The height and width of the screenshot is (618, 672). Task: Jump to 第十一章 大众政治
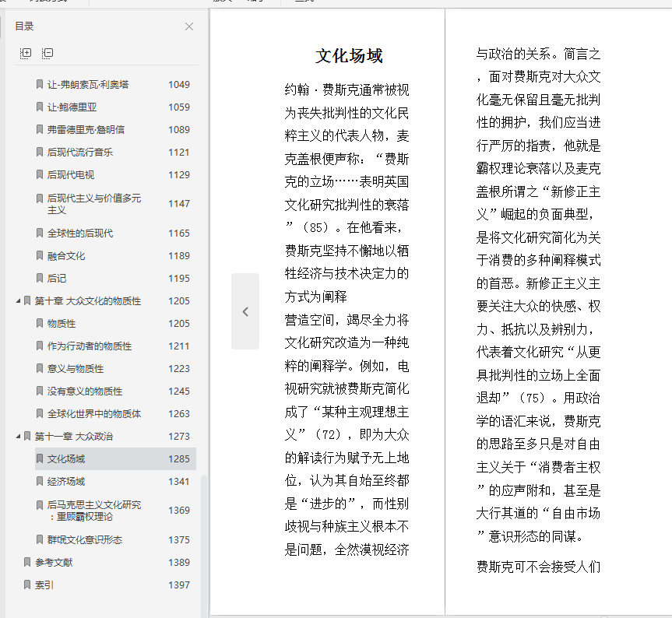click(x=74, y=437)
